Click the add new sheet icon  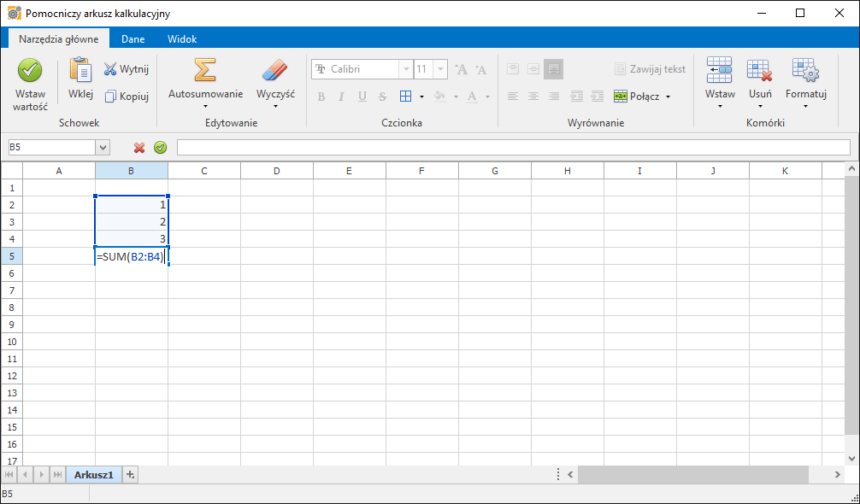coord(131,474)
